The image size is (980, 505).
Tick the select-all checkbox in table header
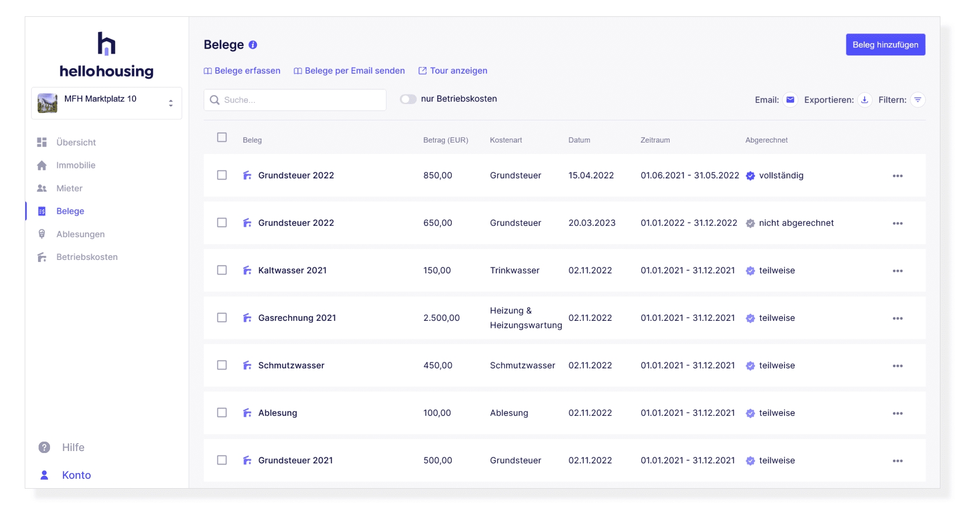(222, 138)
